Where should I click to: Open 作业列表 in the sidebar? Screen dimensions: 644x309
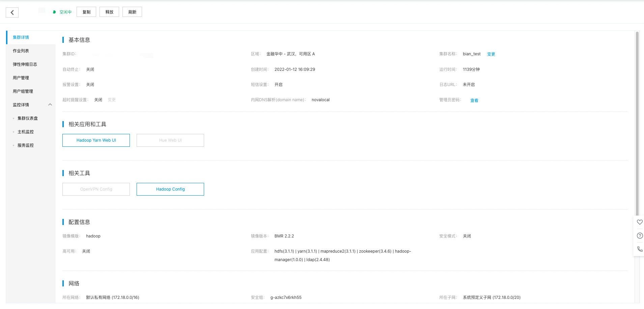point(21,51)
